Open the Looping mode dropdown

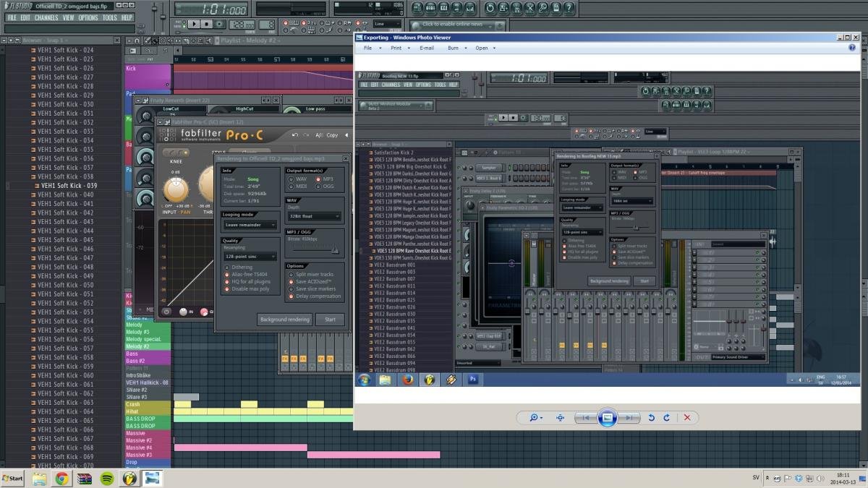pyautogui.click(x=250, y=225)
